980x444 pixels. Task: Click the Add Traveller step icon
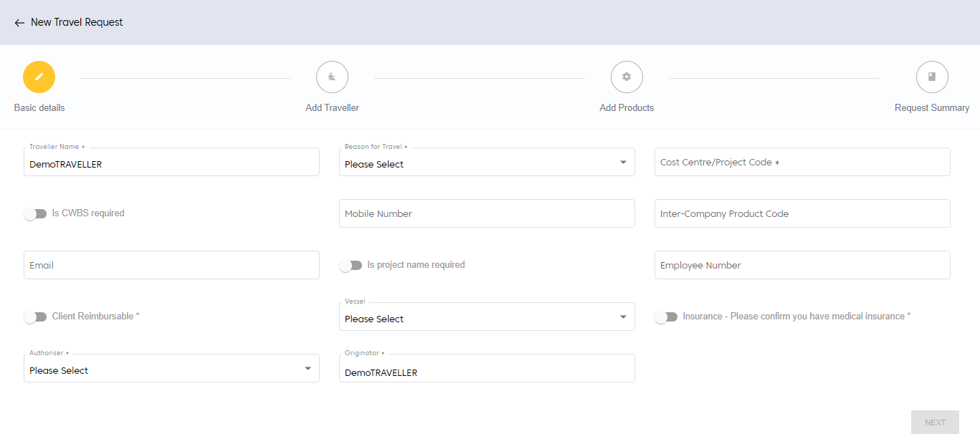click(332, 77)
